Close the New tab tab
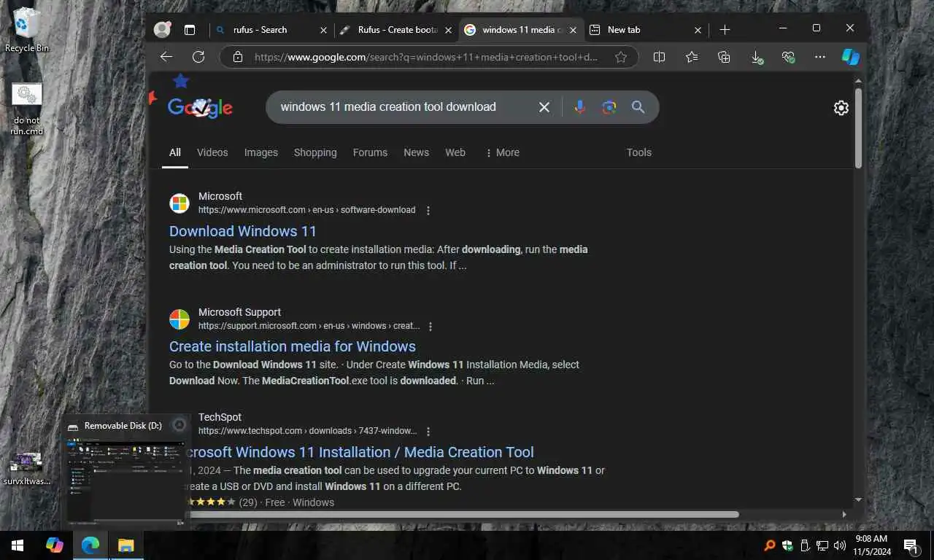The image size is (934, 560). coord(698,31)
